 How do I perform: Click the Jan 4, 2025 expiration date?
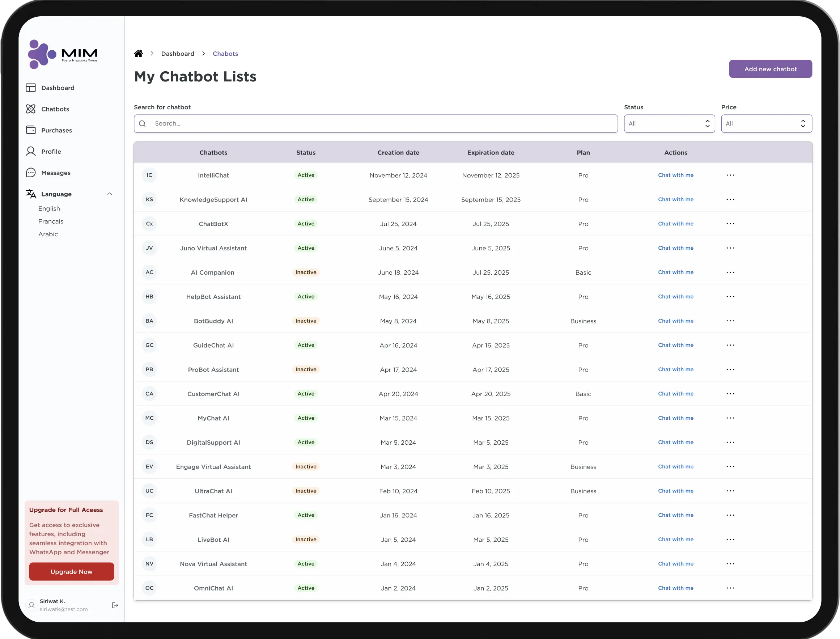tap(491, 564)
